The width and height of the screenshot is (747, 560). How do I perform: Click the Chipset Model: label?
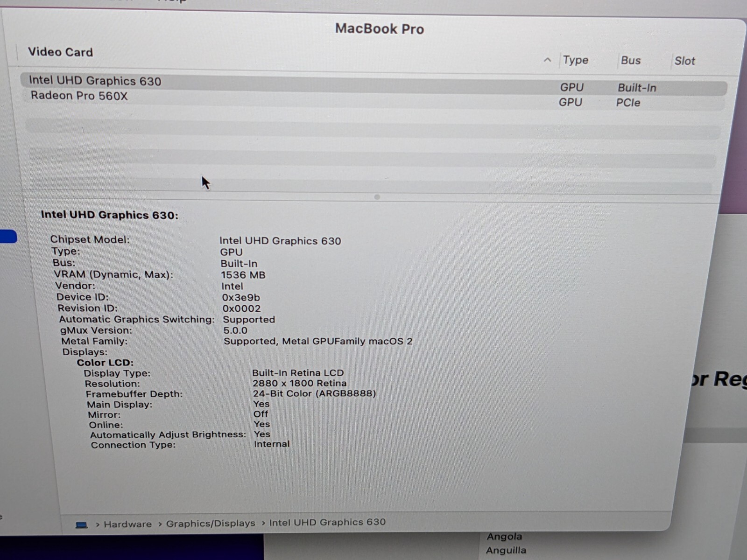click(x=90, y=239)
